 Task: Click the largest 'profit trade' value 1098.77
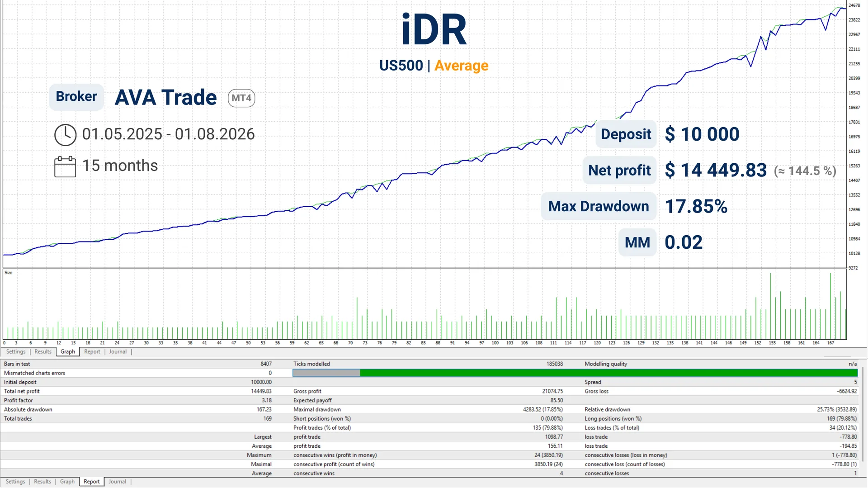pyautogui.click(x=554, y=437)
